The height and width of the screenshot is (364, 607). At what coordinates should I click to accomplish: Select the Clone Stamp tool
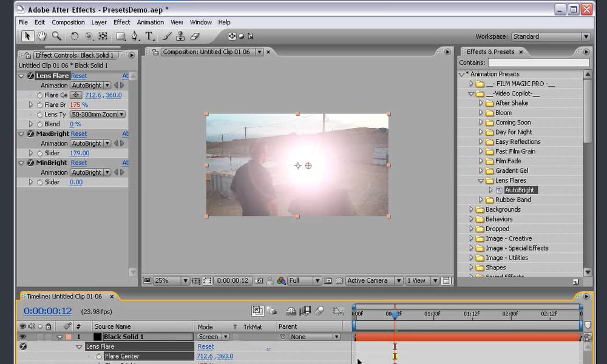point(180,36)
